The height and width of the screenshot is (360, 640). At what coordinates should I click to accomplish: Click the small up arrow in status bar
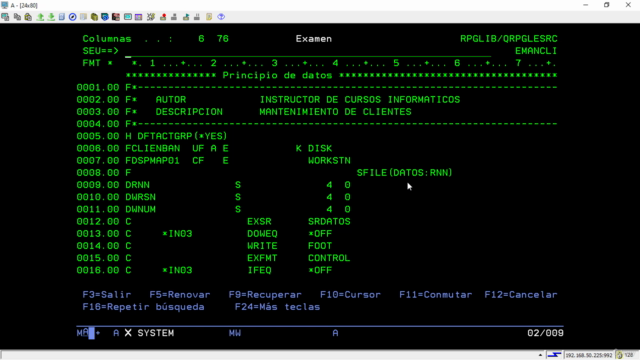coord(540,355)
